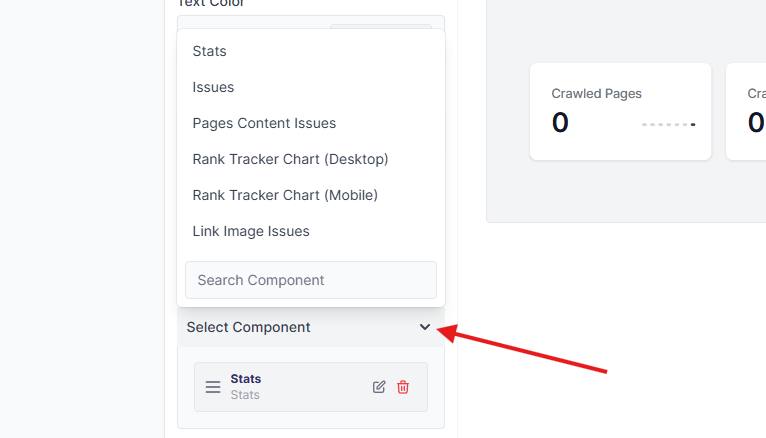The image size is (766, 438).
Task: Select Rank Tracker Chart (Mobile) option
Action: pyautogui.click(x=285, y=195)
